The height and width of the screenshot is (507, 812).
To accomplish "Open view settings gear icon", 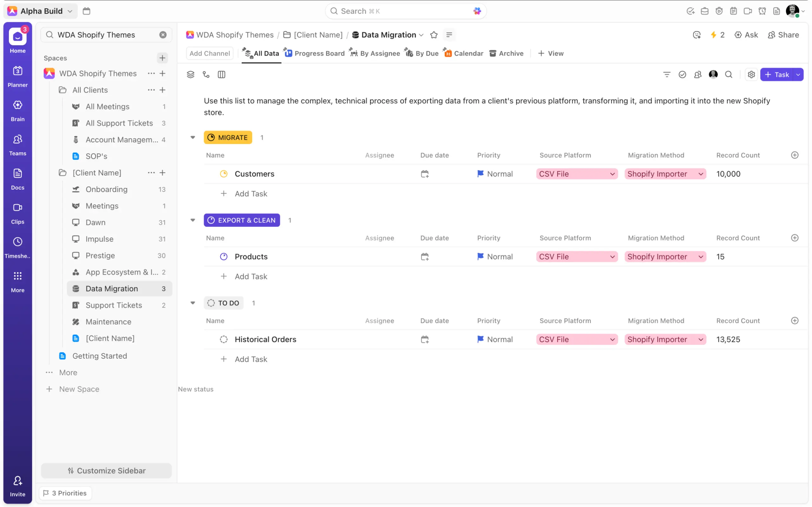I will pos(751,74).
